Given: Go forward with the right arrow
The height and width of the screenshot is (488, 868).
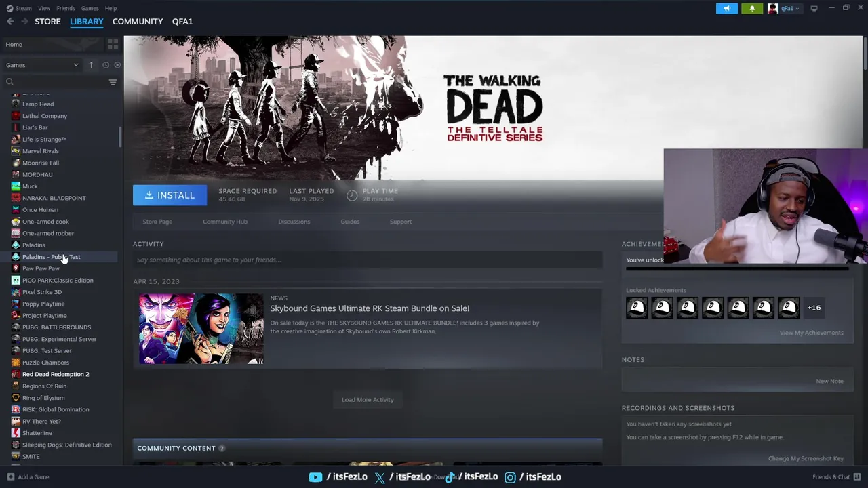Looking at the screenshot, I should 25,22.
